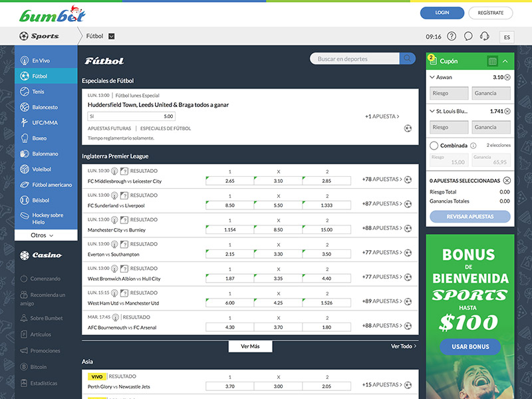This screenshot has width=532, height=399.
Task: Open live stream icon for Bournemouth vs Arsenal
Action: click(x=115, y=318)
